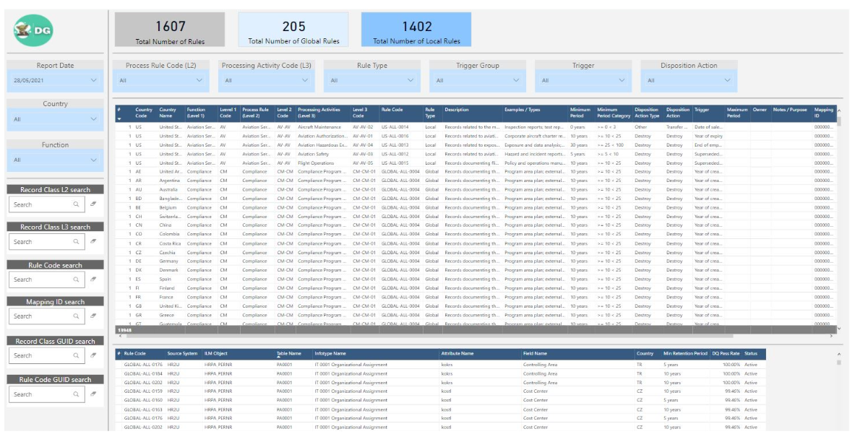This screenshot has height=442, width=868.
Task: Select the Total Number of Local Rules card
Action: (x=416, y=30)
